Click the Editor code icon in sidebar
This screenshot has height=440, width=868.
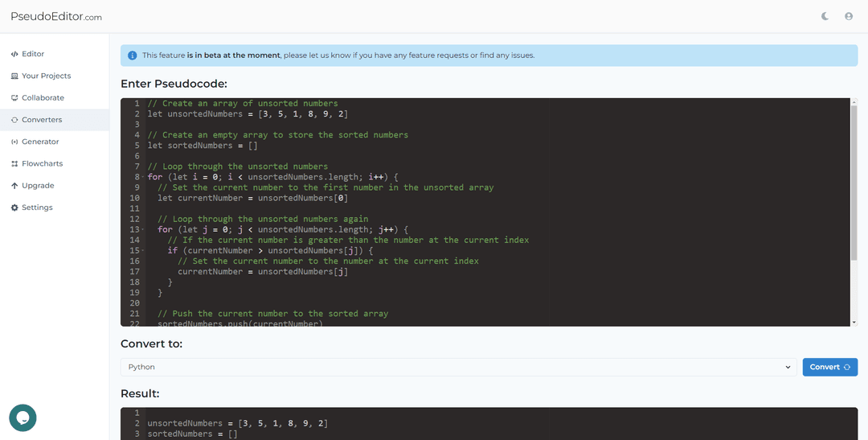(14, 54)
